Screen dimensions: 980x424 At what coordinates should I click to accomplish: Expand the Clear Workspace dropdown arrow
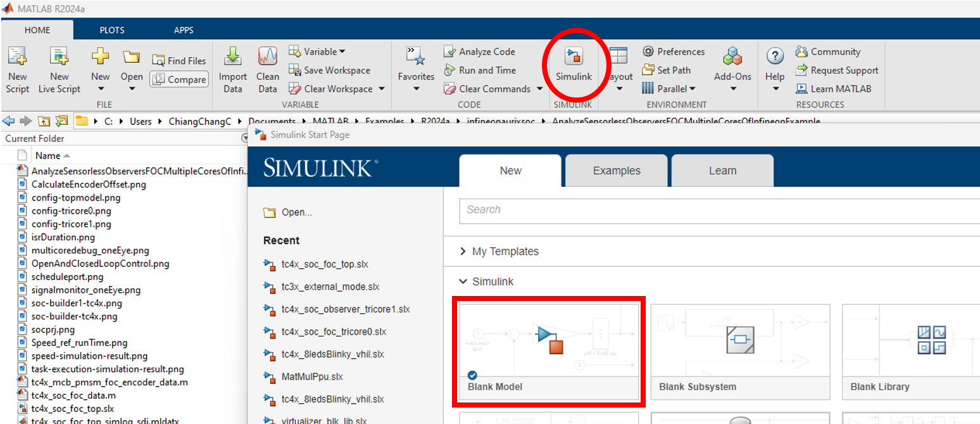382,89
